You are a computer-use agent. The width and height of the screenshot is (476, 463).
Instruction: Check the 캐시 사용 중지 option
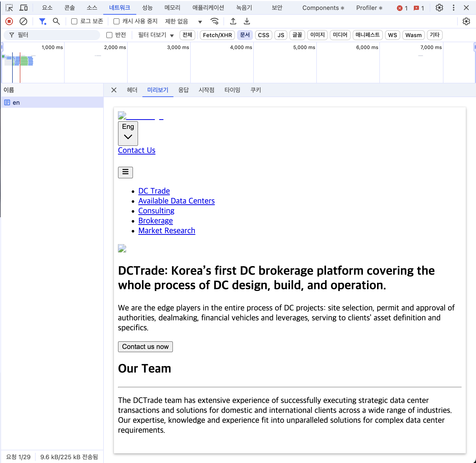click(116, 21)
